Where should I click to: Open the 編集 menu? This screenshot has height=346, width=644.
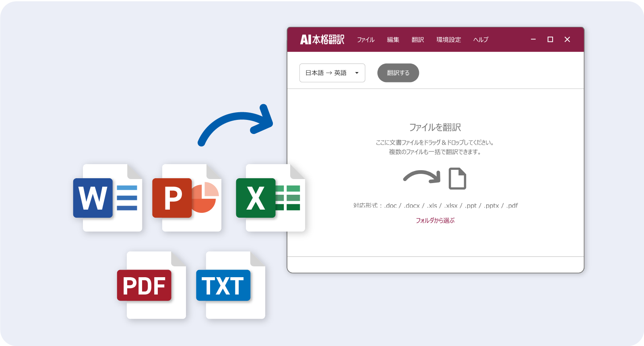[393, 39]
